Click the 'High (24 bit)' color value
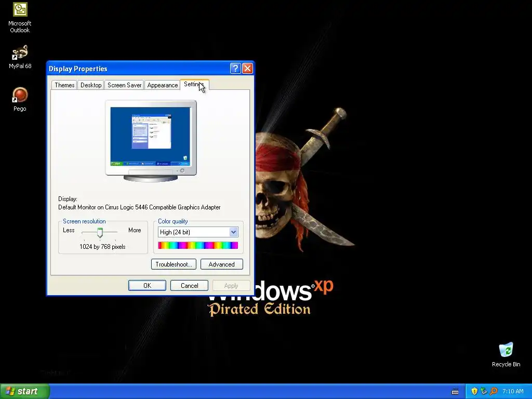 [x=175, y=232]
